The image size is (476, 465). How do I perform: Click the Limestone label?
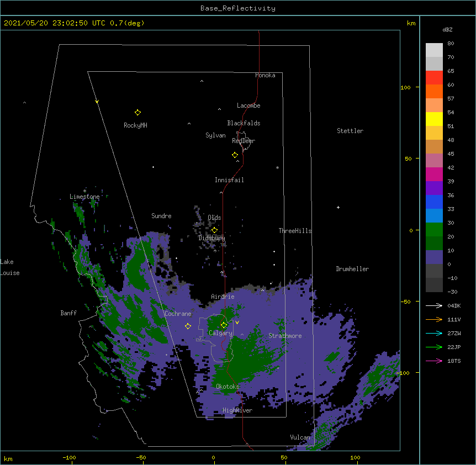click(x=84, y=197)
